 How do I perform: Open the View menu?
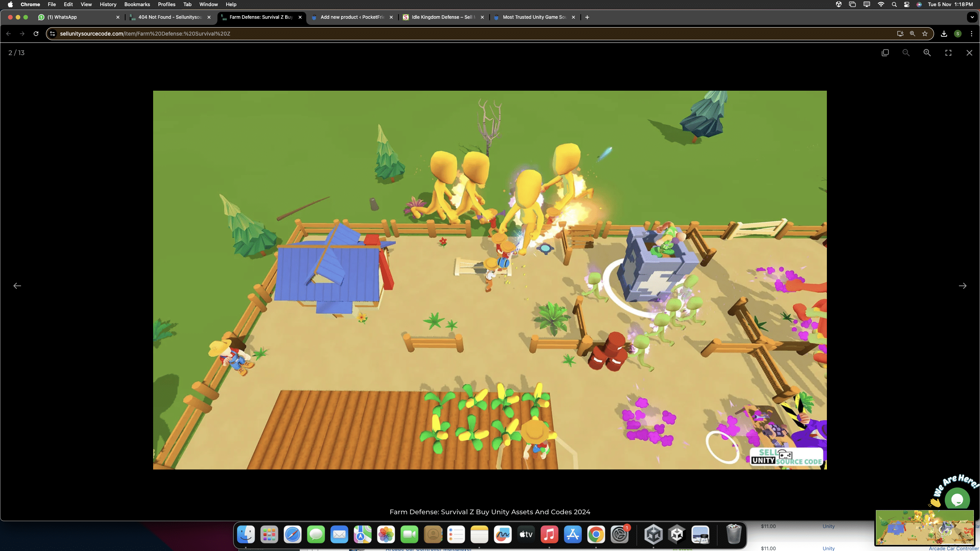(x=86, y=5)
